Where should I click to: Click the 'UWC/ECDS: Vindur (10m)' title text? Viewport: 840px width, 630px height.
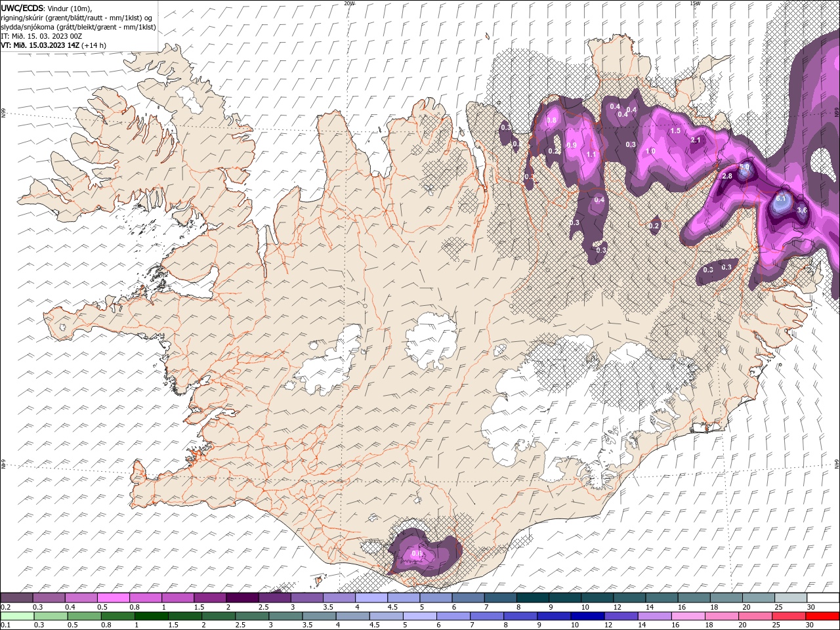(47, 7)
